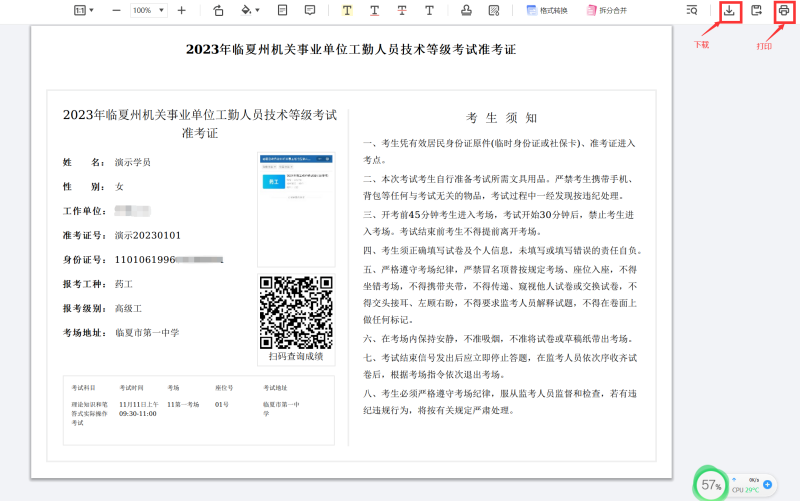The height and width of the screenshot is (501, 800).
Task: Select the underline text T tool
Action: click(374, 11)
